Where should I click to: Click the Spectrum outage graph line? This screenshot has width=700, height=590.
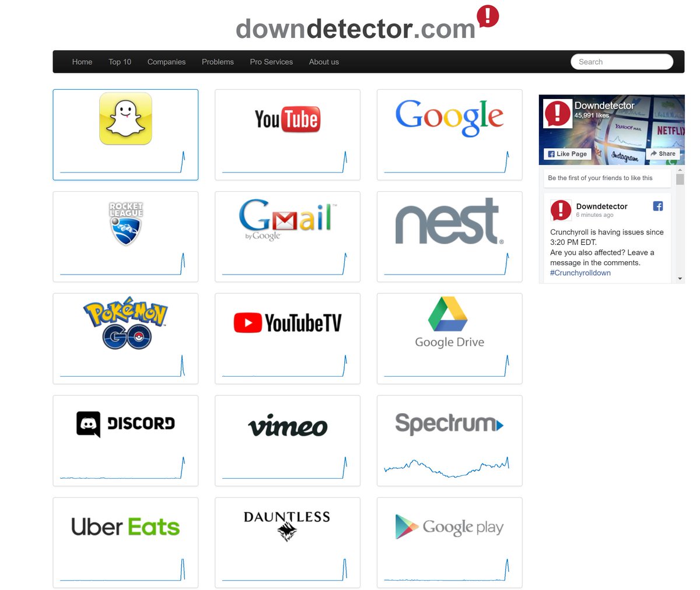[x=447, y=467]
